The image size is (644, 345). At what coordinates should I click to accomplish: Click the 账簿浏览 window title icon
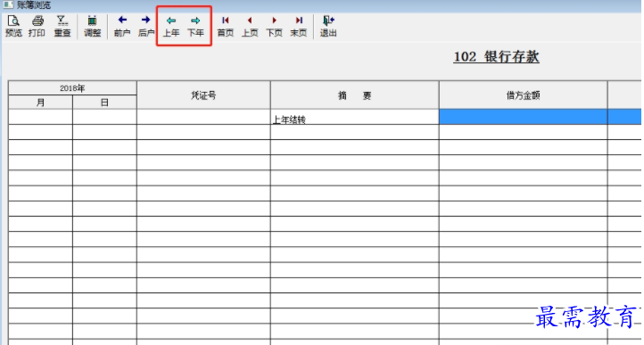click(8, 5)
